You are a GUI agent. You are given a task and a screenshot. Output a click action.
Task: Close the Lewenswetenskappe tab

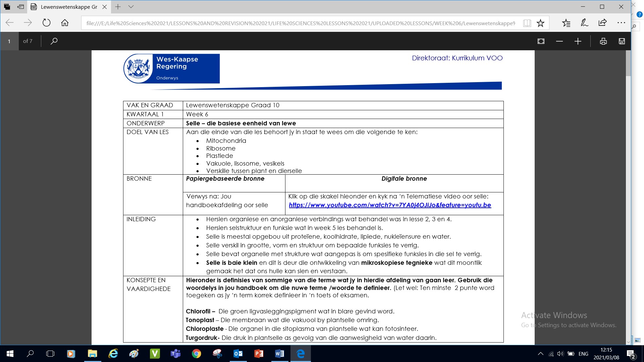tap(104, 7)
